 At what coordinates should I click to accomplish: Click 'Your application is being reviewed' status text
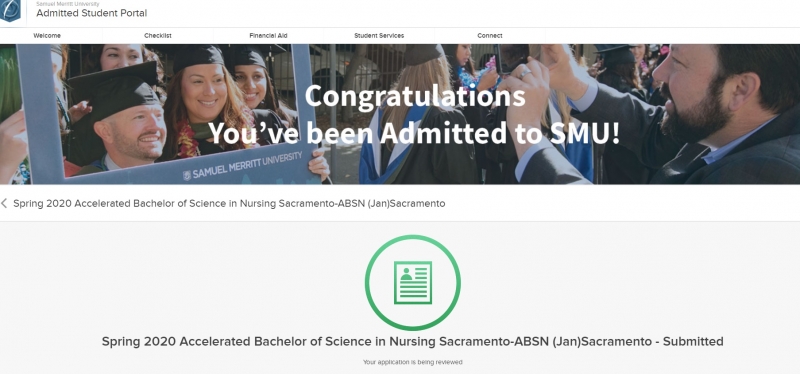click(413, 362)
